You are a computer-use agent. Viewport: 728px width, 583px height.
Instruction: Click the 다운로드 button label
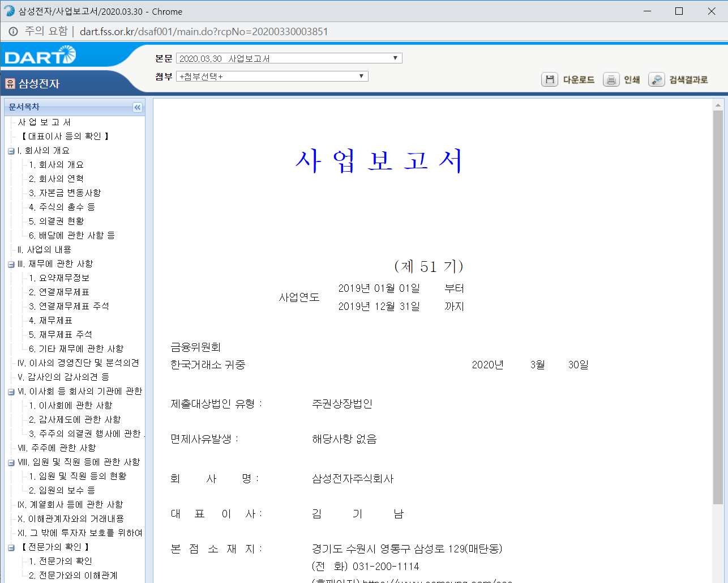(x=579, y=80)
